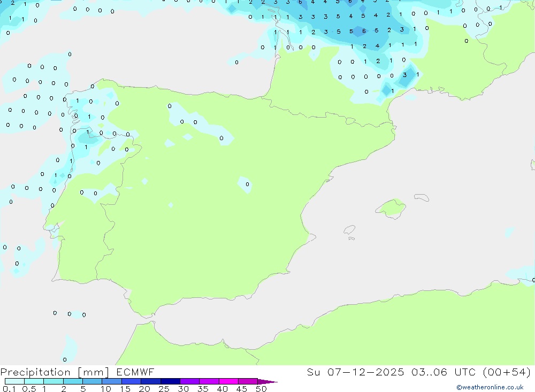535x392 pixels.
Task: Pick the legend swatch between 35 and 40
Action: [209, 381]
